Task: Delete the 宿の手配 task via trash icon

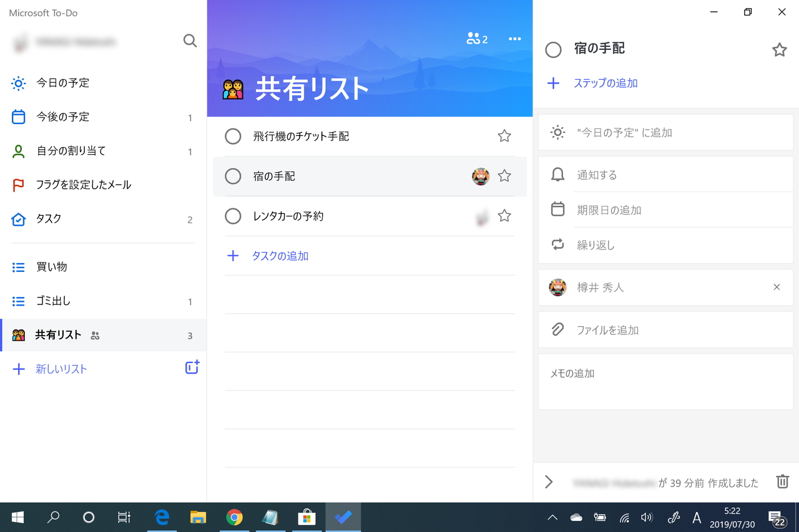Action: click(782, 481)
